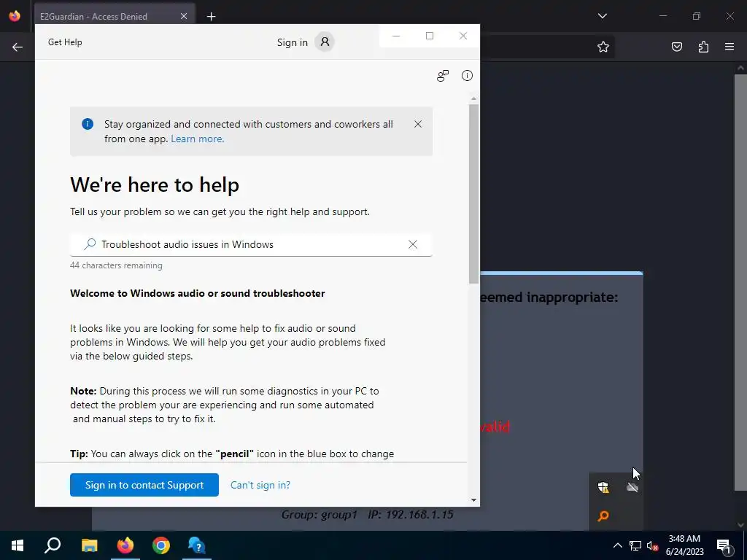Image resolution: width=747 pixels, height=560 pixels.
Task: Bookmark this page with the star icon
Action: click(x=603, y=47)
